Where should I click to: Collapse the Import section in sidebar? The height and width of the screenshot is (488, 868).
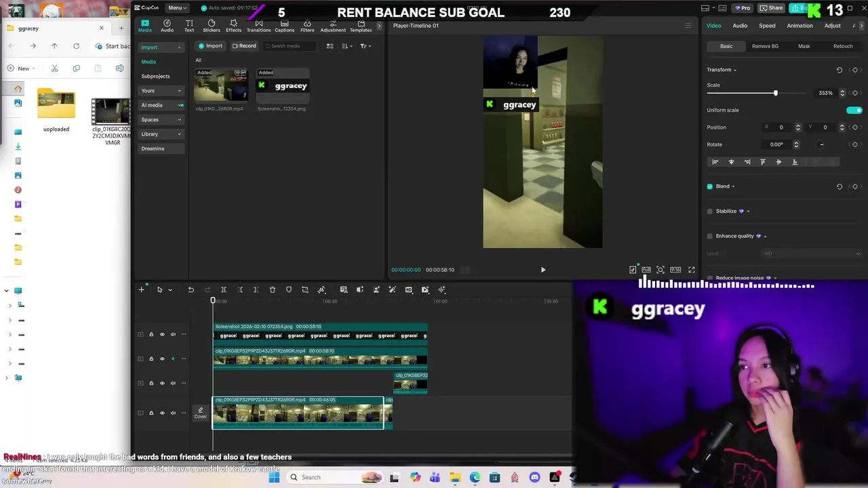179,47
